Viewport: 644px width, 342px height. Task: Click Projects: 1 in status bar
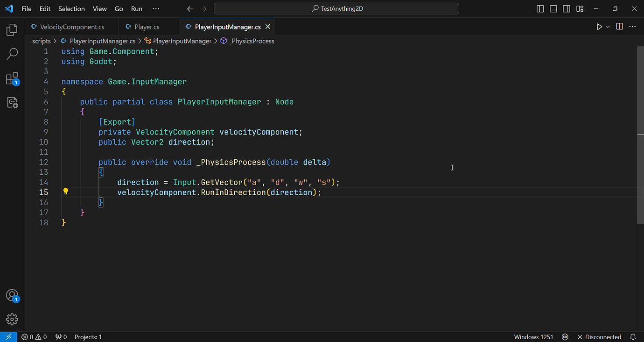(x=88, y=337)
